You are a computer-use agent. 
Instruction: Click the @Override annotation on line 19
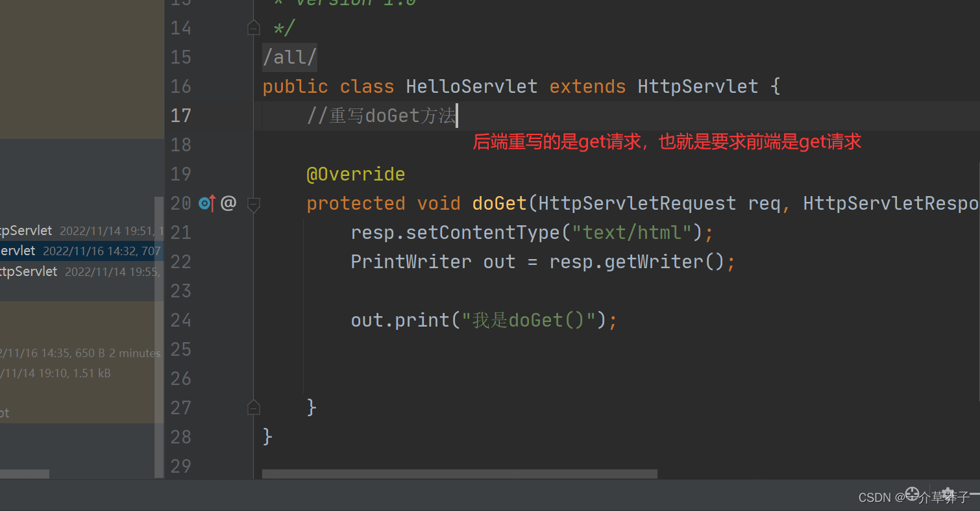click(x=356, y=175)
